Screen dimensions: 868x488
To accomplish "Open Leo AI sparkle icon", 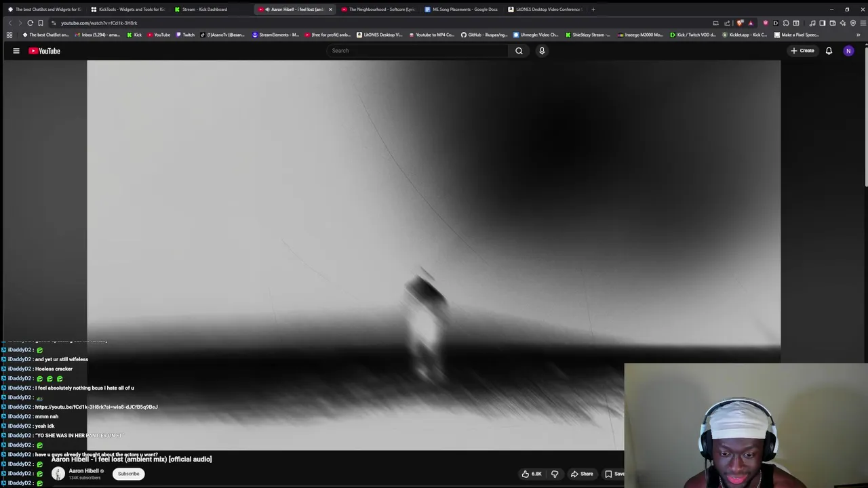I will 843,23.
